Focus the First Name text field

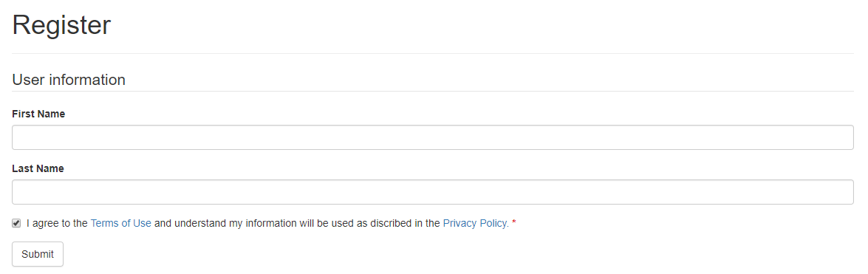point(433,137)
